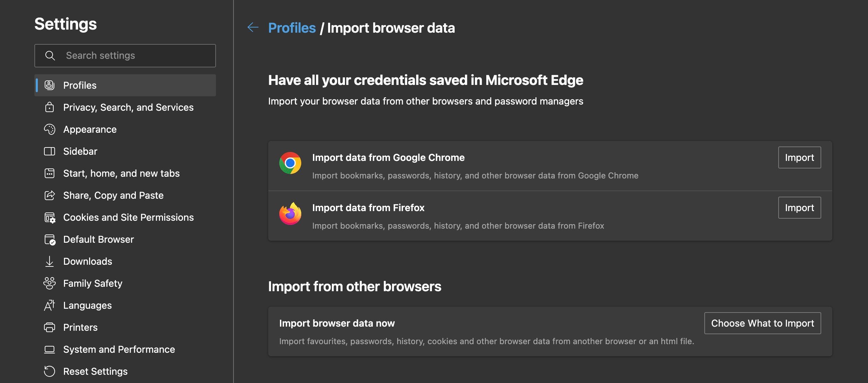Select the Cookies and Site Permissions icon
This screenshot has height=383, width=868.
(50, 217)
